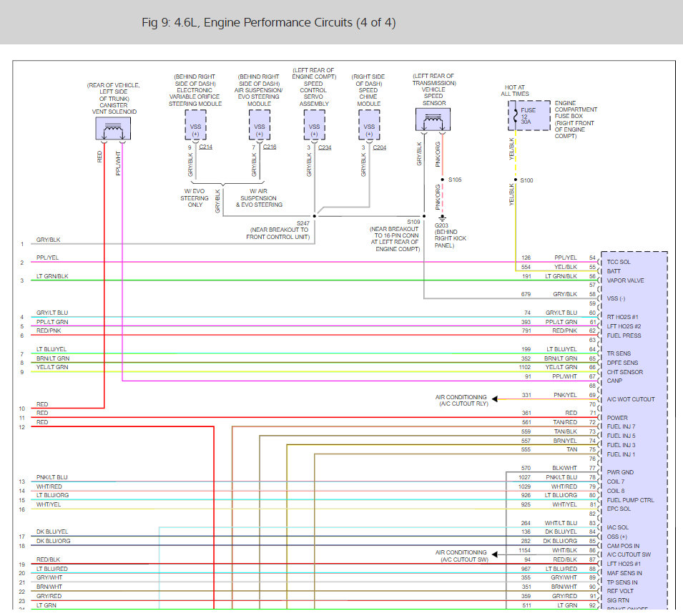Click the FUEL PUMP CTRL pin label
683x616 pixels.
[630, 500]
